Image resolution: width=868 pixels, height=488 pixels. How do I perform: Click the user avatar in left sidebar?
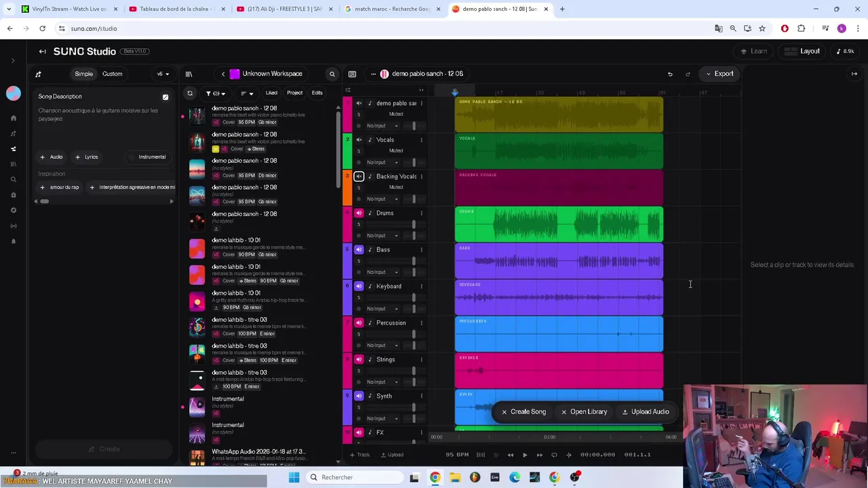(x=13, y=94)
